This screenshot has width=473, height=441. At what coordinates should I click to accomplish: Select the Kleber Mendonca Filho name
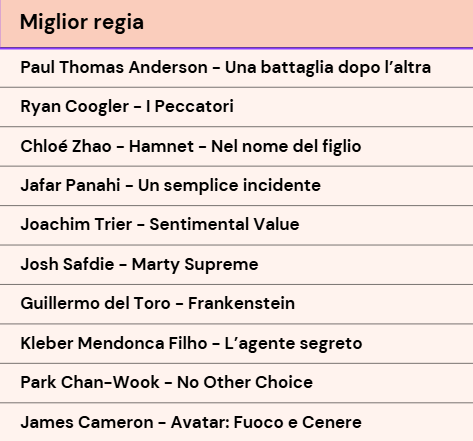(114, 343)
